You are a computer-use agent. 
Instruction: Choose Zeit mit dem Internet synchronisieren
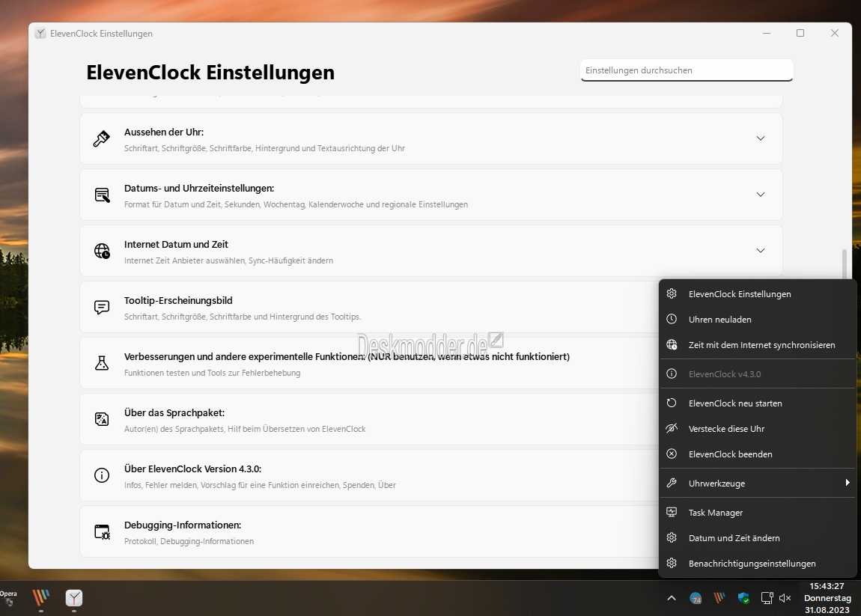click(758, 345)
